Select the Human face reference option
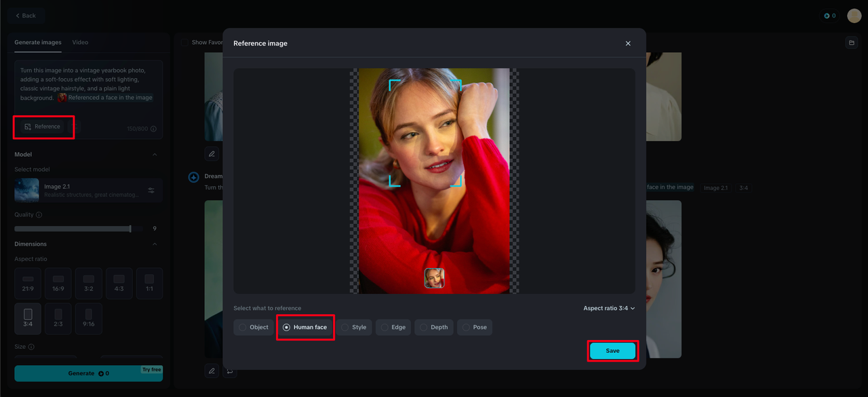Viewport: 868px width, 397px height. pos(305,327)
